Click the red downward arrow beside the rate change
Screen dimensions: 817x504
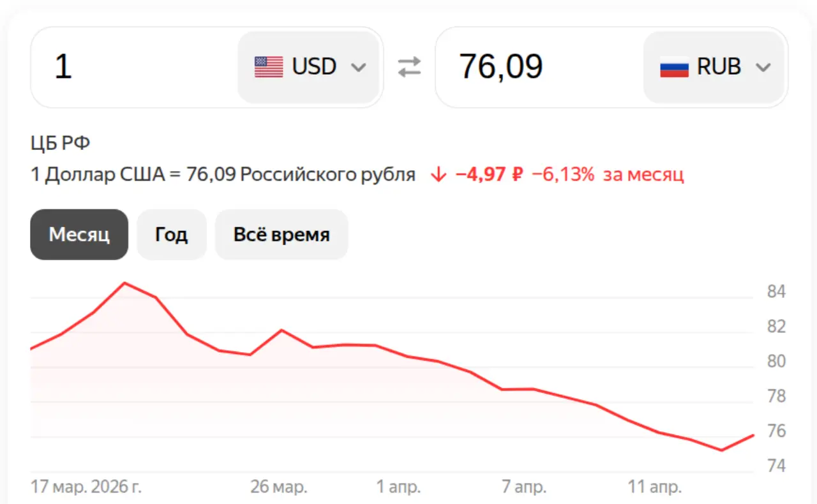(438, 174)
